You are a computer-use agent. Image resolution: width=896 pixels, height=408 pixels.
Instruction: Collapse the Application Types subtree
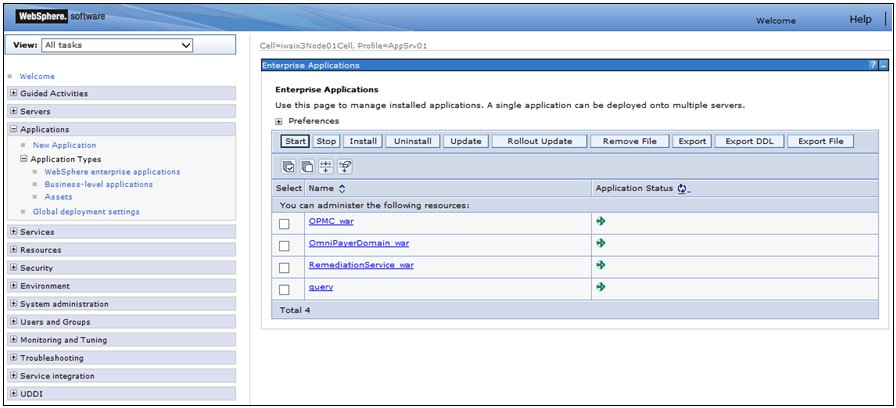24,159
